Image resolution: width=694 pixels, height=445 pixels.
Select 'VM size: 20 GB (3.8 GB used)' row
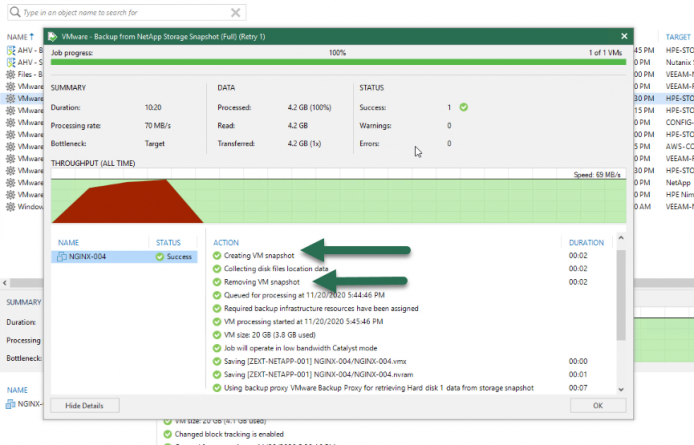coord(270,335)
